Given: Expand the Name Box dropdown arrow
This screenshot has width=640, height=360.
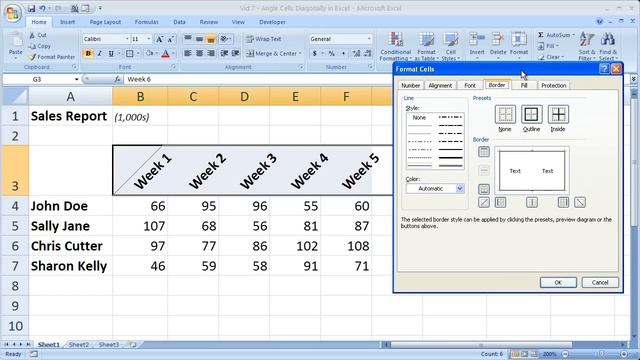Looking at the screenshot, I should (x=77, y=79).
